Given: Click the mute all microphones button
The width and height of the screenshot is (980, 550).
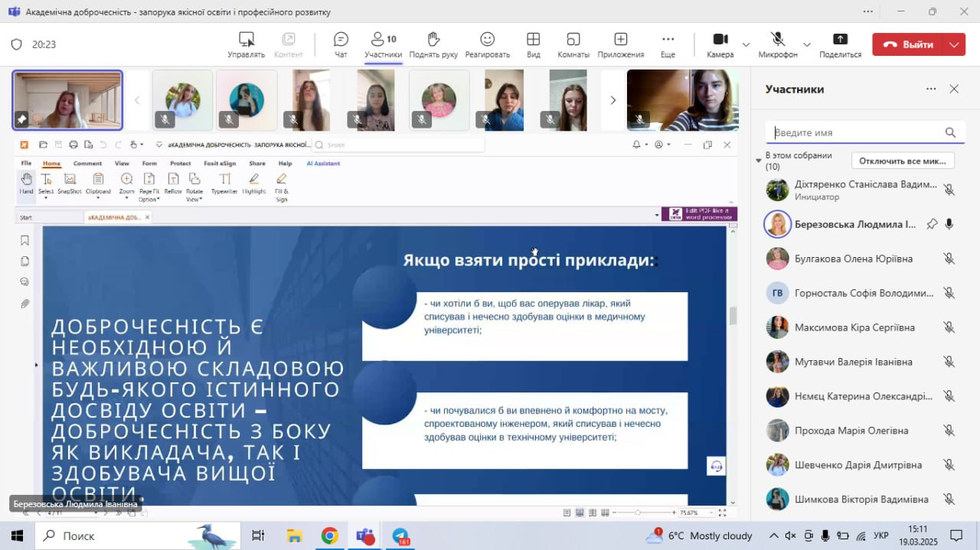Looking at the screenshot, I should [903, 161].
